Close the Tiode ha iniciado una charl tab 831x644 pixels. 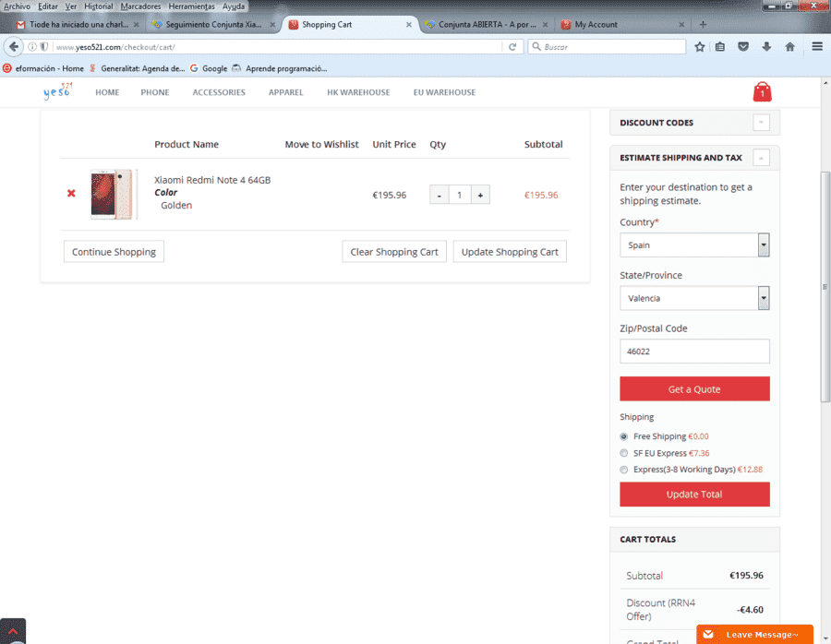[x=137, y=24]
